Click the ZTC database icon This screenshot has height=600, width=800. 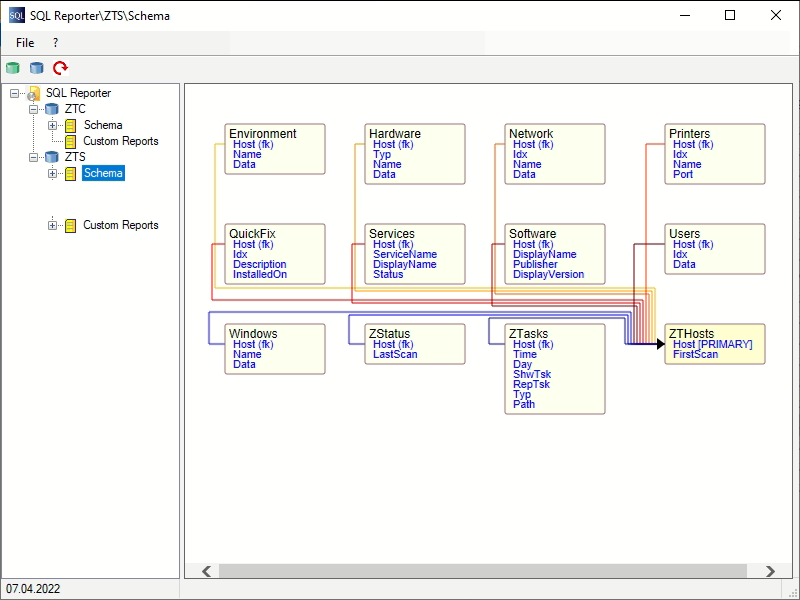[x=52, y=109]
